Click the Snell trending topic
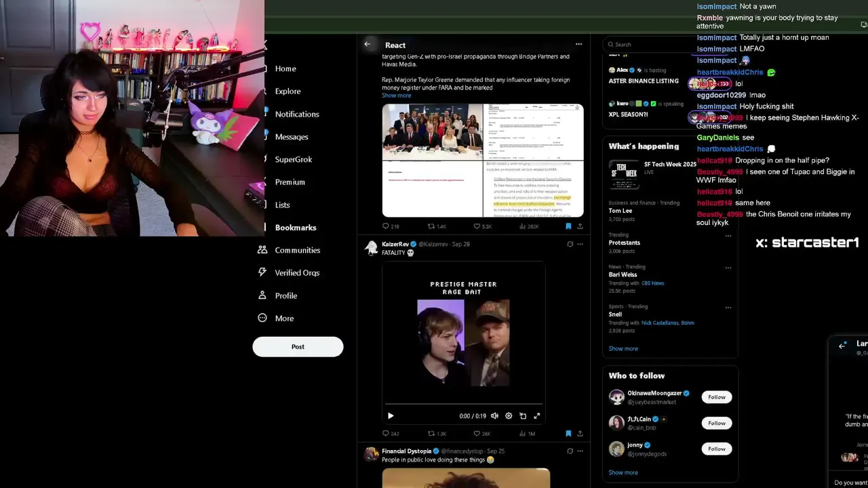Viewport: 868px width, 488px height. [615, 314]
